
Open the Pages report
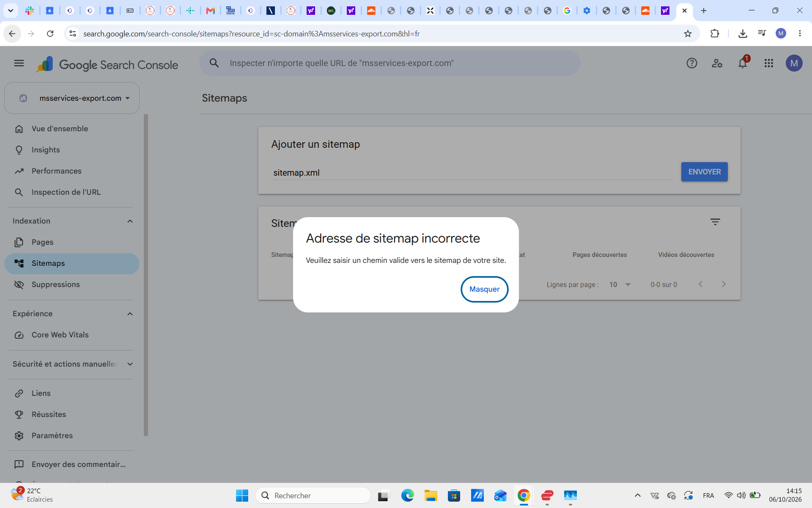tap(72, 242)
